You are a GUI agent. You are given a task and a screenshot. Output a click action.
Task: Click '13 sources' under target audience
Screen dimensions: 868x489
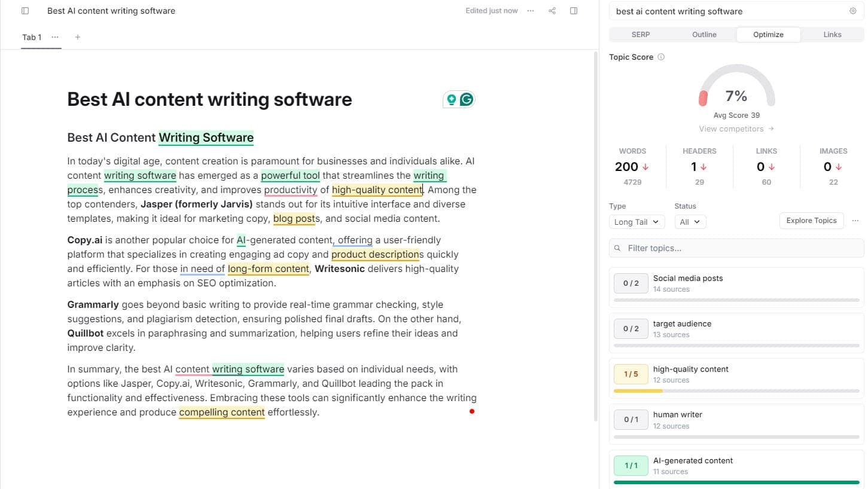tap(671, 335)
